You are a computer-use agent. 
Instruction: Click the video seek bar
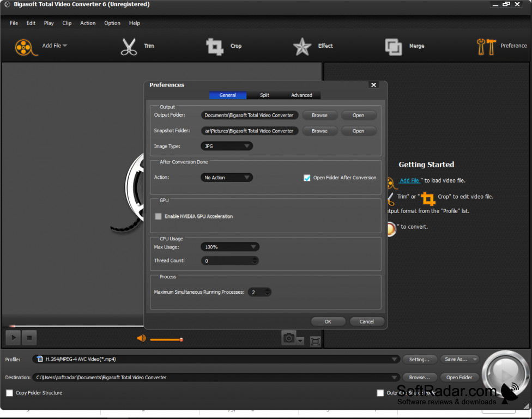click(76, 326)
